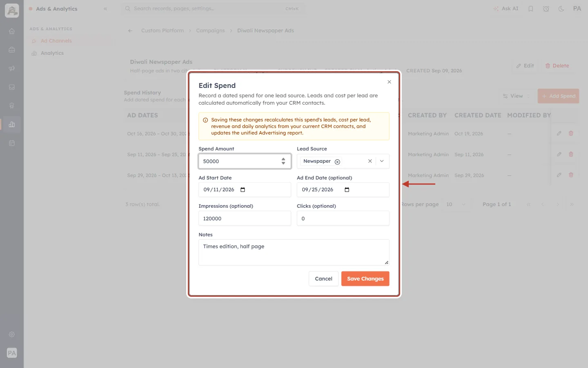Sort by CREATED DATE column header

click(x=478, y=115)
